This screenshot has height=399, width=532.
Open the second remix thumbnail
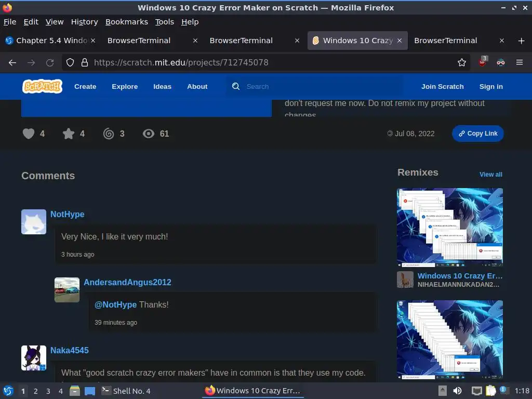[x=450, y=340]
